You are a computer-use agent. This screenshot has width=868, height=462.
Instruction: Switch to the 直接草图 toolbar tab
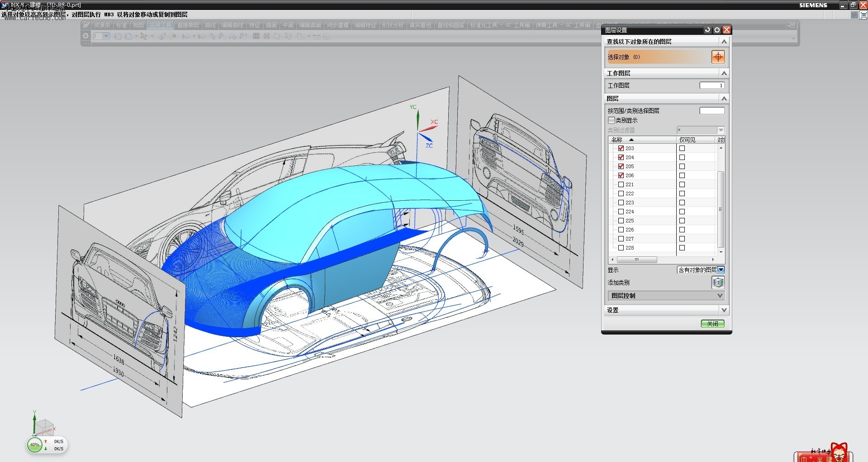[188, 25]
